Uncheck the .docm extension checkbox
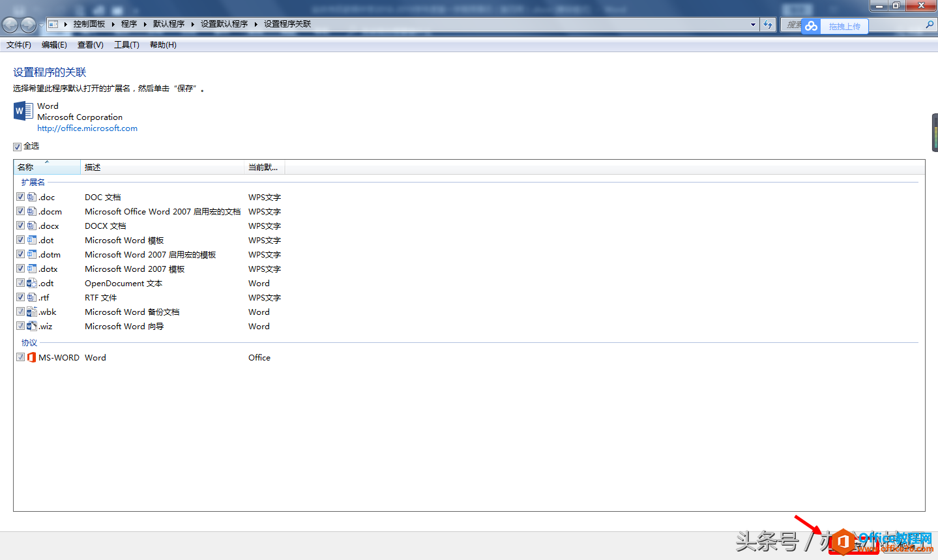The height and width of the screenshot is (560, 938). click(x=20, y=211)
